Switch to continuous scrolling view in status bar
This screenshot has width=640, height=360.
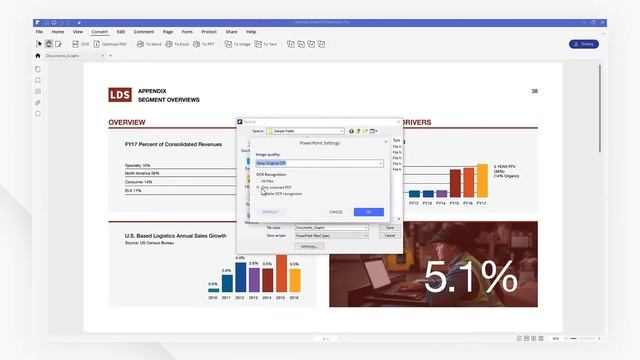click(x=527, y=338)
